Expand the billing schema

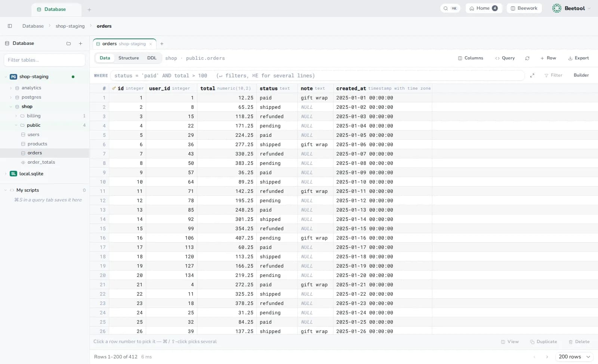click(16, 116)
